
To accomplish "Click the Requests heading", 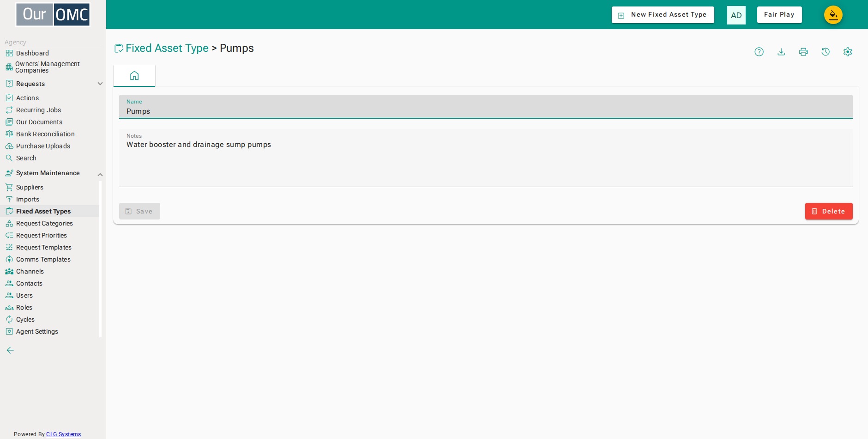I will pos(30,84).
